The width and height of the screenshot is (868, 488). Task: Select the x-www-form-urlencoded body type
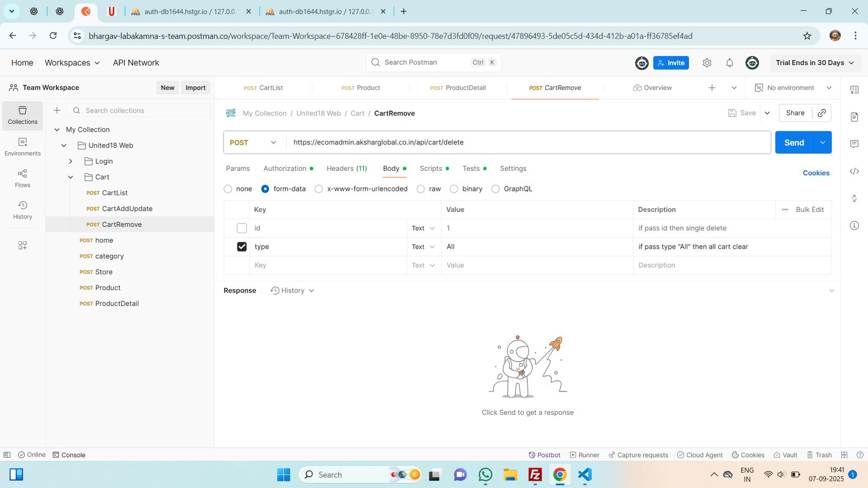coord(319,189)
